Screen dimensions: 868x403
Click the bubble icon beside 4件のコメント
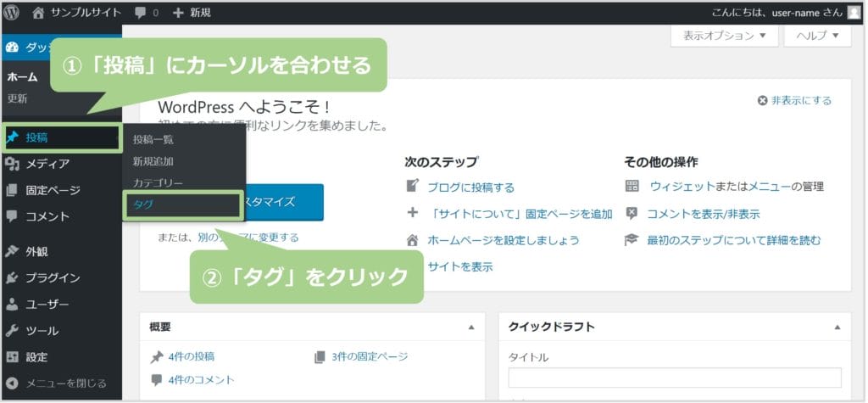pyautogui.click(x=157, y=380)
